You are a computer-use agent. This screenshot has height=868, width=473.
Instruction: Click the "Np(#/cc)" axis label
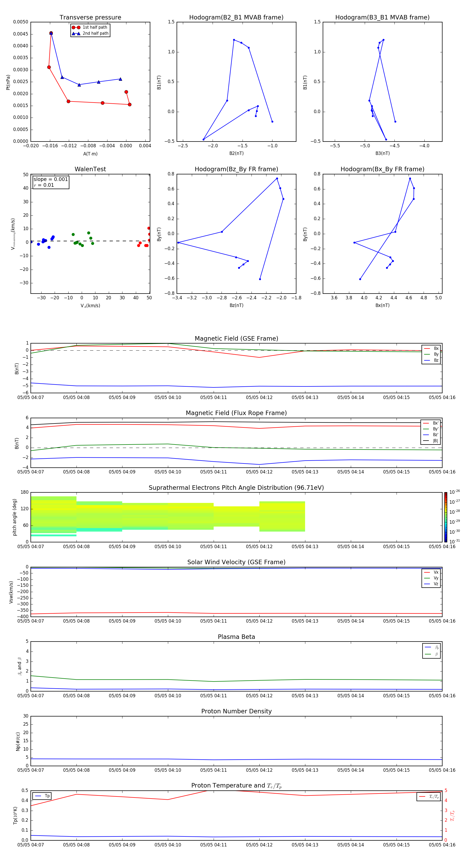[x=18, y=741]
